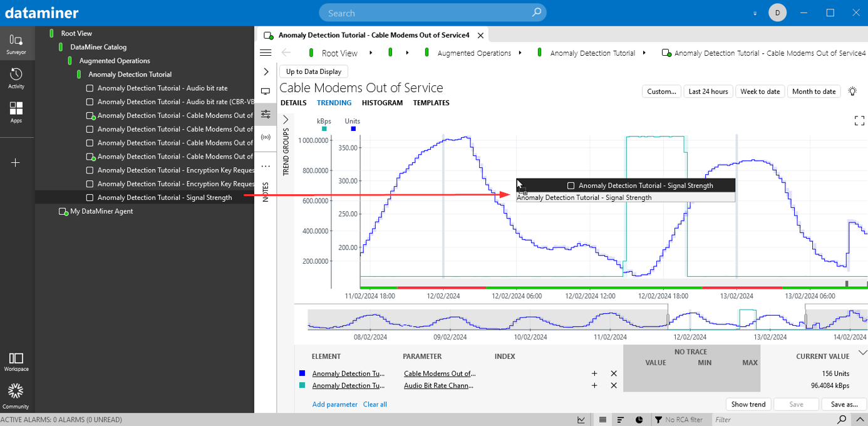This screenshot has width=868, height=426.
Task: Click the plus icon on the Cable Modems row
Action: (594, 373)
